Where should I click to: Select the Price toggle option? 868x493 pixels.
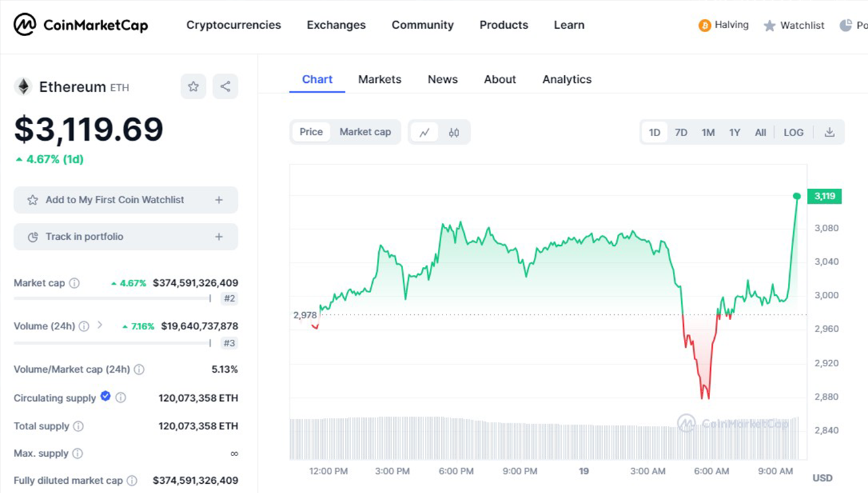(x=311, y=132)
